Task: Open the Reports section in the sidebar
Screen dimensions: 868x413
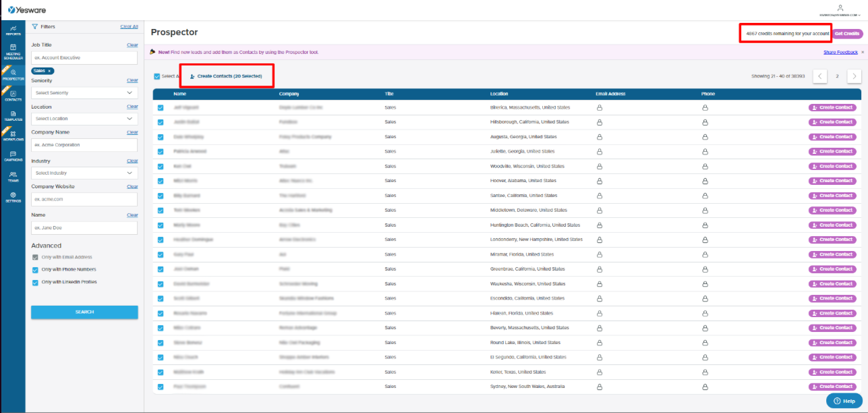Action: coord(13,30)
